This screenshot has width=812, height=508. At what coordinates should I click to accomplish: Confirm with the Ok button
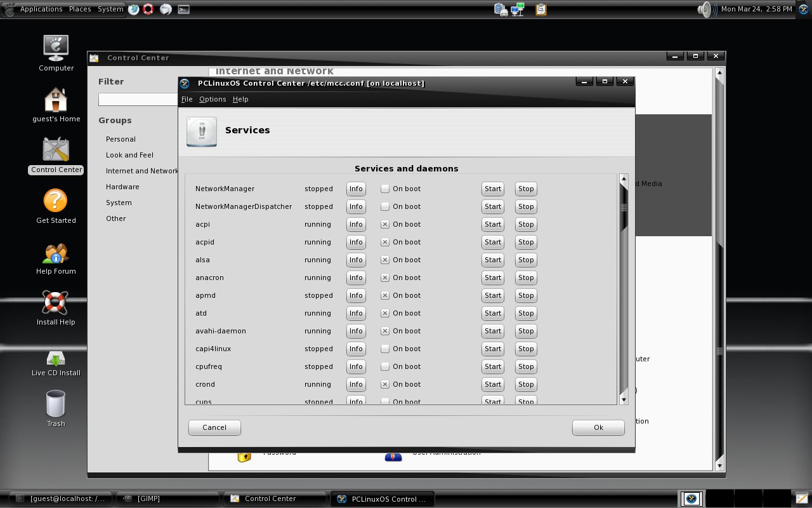(598, 427)
